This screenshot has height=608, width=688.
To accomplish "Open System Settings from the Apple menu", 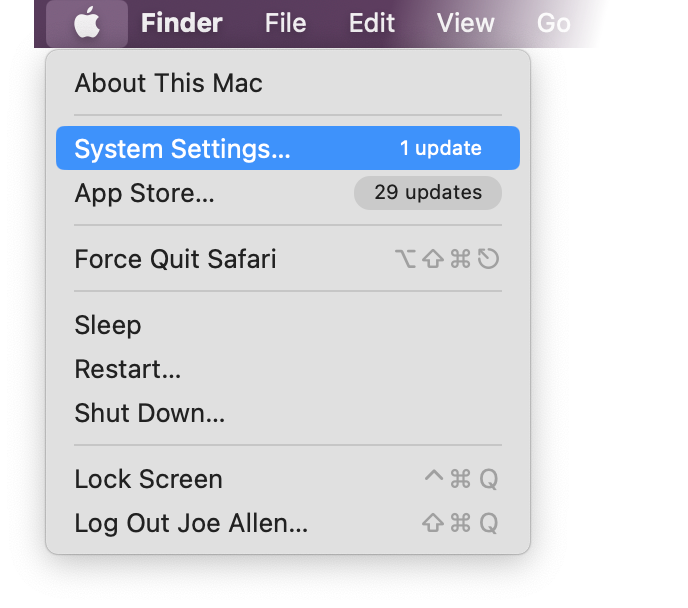I will point(182,149).
